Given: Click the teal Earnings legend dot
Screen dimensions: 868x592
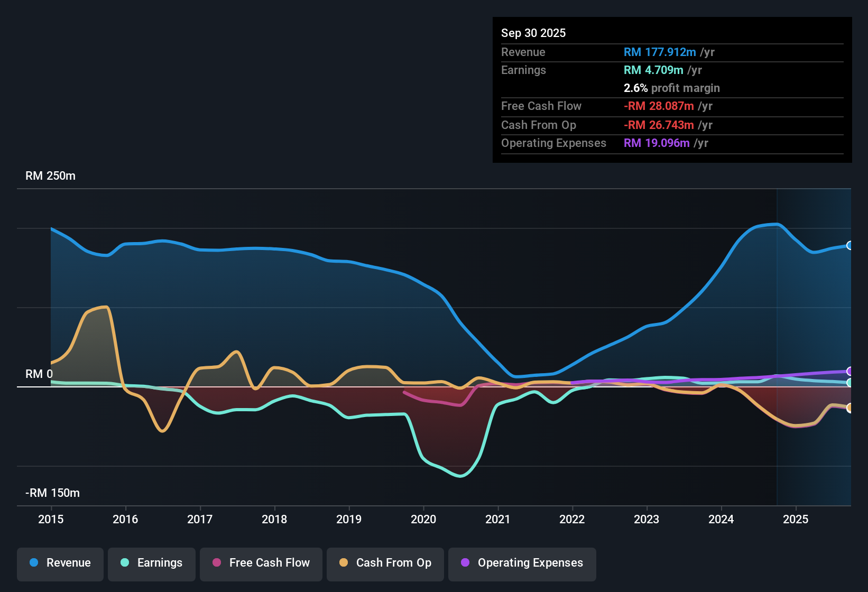Looking at the screenshot, I should pos(125,563).
